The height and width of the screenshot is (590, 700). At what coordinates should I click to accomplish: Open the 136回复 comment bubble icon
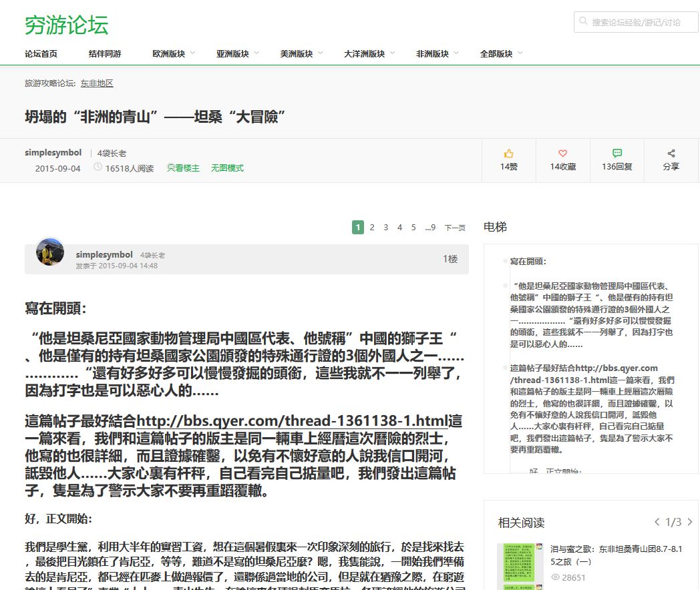click(616, 152)
